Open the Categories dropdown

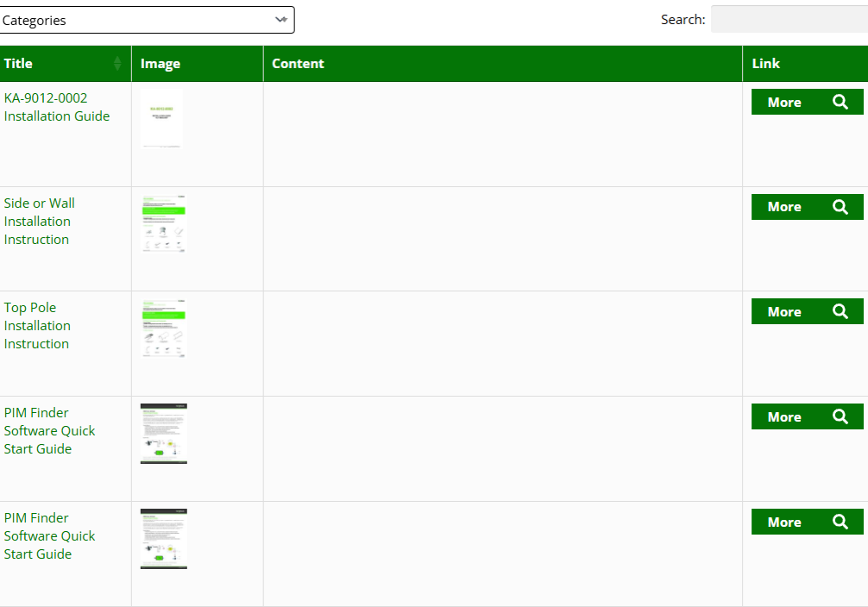147,20
